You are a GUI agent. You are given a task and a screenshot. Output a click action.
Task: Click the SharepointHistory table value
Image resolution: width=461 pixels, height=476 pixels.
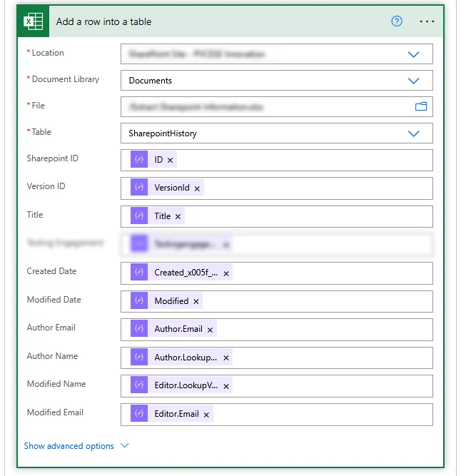point(163,133)
